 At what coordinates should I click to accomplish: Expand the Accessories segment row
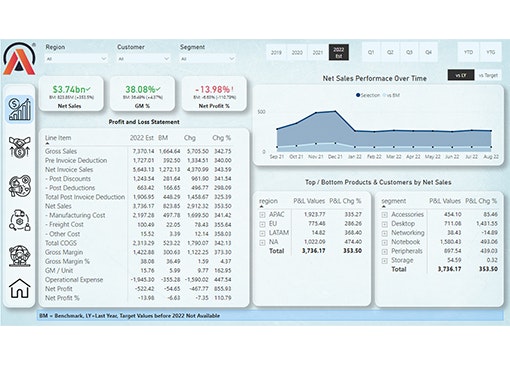point(384,215)
